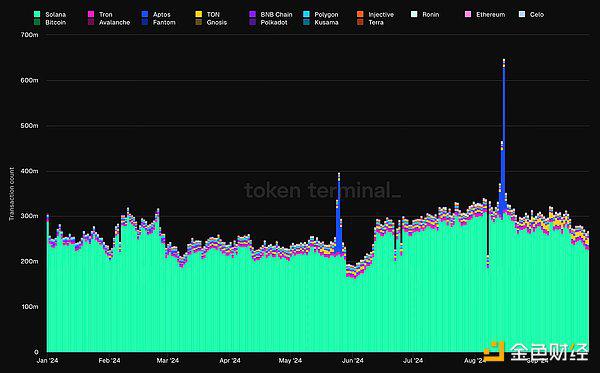Click the Jun '24 axis label
Image resolution: width=600 pixels, height=373 pixels.
[x=352, y=360]
